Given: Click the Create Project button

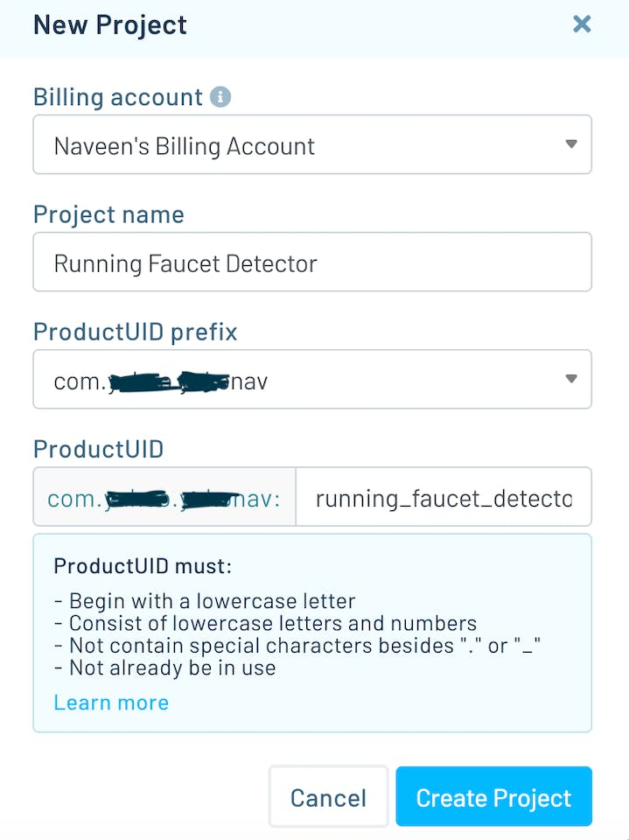Looking at the screenshot, I should click(493, 797).
